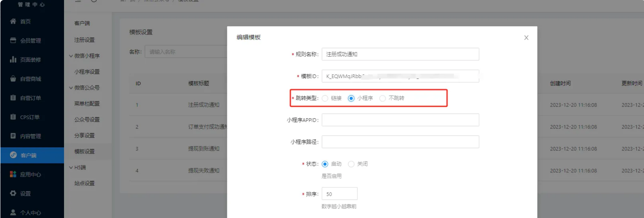Open 设置 gear icon

(x=13, y=193)
